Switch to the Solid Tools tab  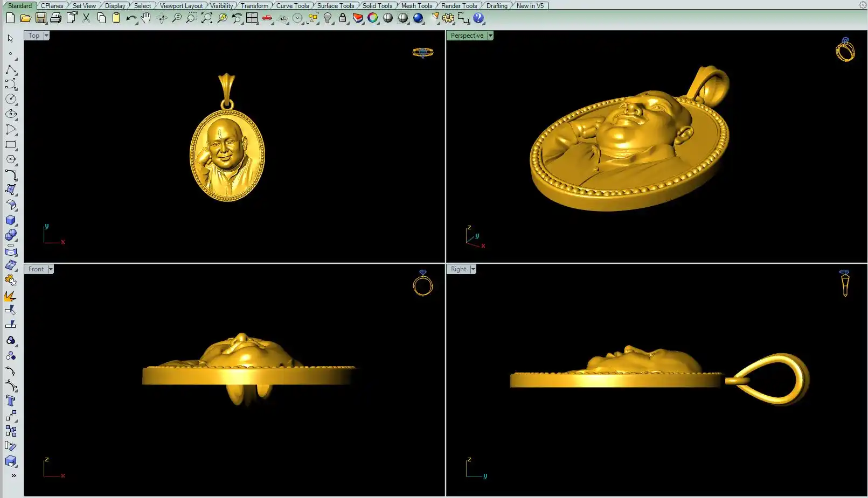[377, 6]
